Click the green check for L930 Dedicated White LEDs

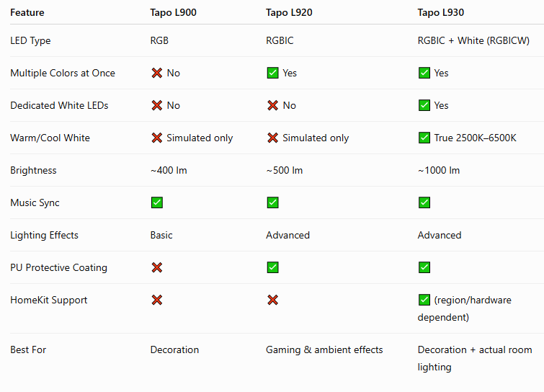pos(424,105)
